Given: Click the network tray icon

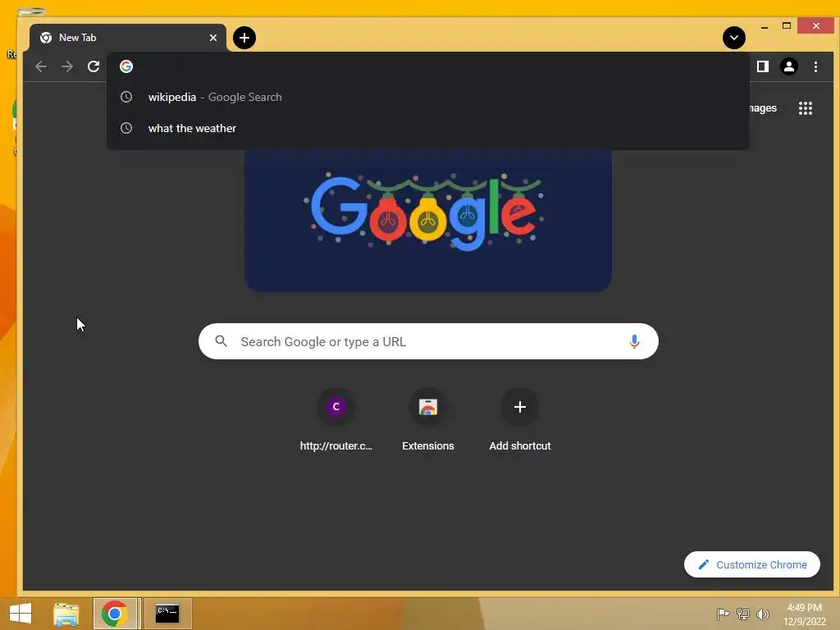Looking at the screenshot, I should (x=743, y=614).
